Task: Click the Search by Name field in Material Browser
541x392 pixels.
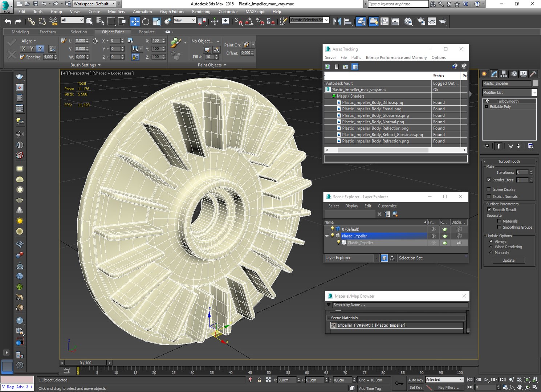Action: [x=400, y=305]
